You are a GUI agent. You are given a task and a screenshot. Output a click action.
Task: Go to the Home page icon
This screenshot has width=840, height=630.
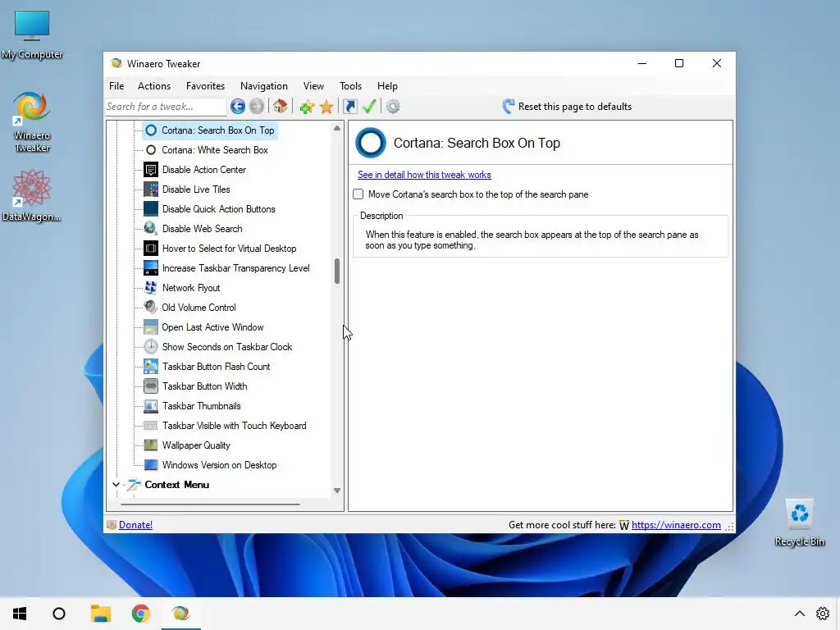(x=281, y=107)
